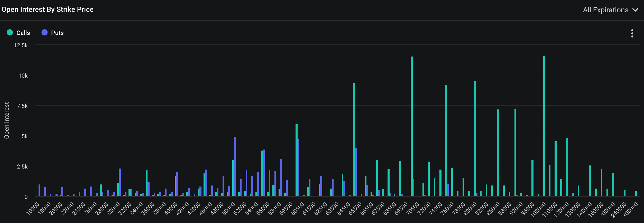Click the 10000 strike x-axis label
This screenshot has height=223, width=644.
point(33,209)
